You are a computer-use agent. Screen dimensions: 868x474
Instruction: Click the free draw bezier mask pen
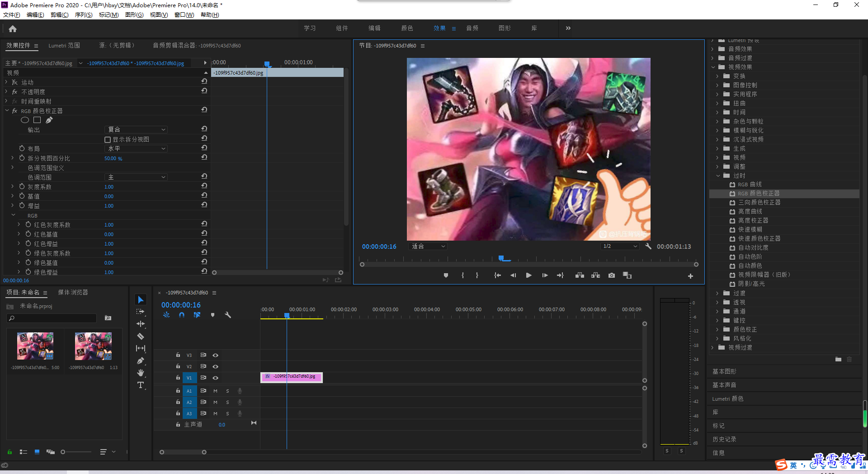click(x=49, y=120)
